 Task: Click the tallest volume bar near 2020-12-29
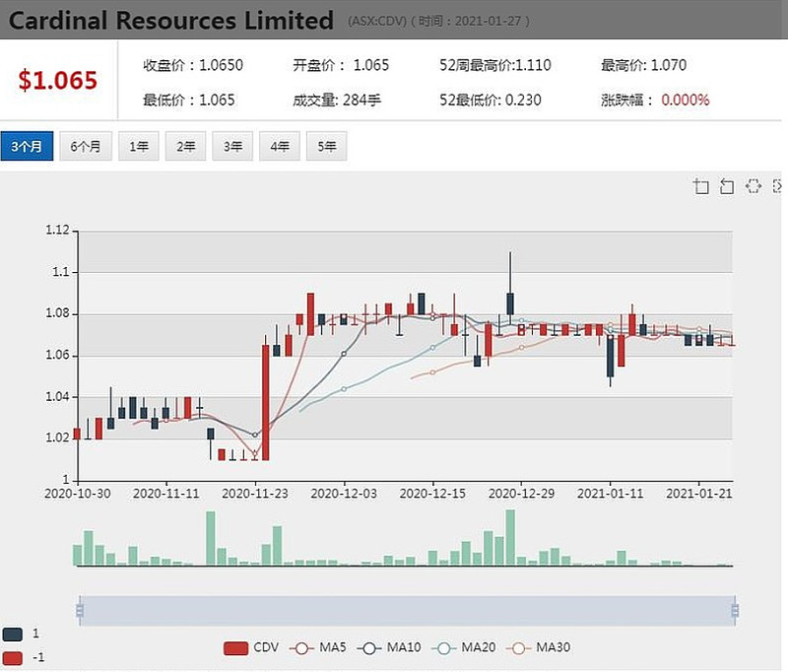click(510, 537)
